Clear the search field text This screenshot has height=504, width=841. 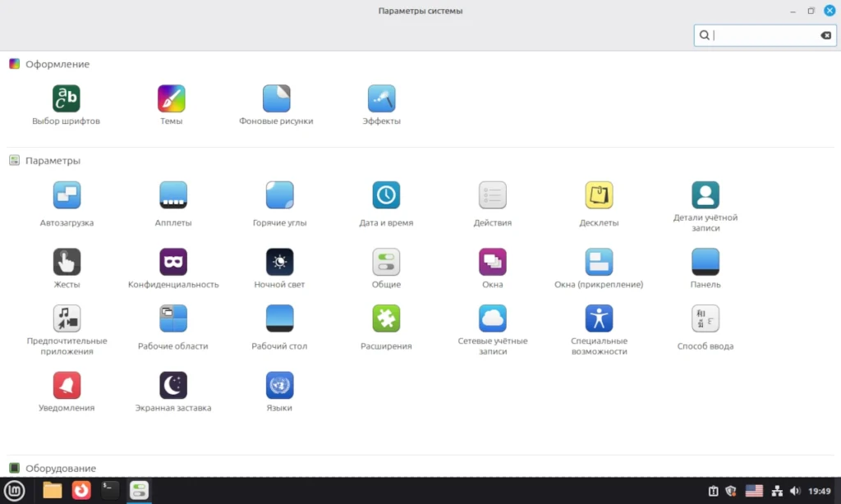pyautogui.click(x=825, y=35)
